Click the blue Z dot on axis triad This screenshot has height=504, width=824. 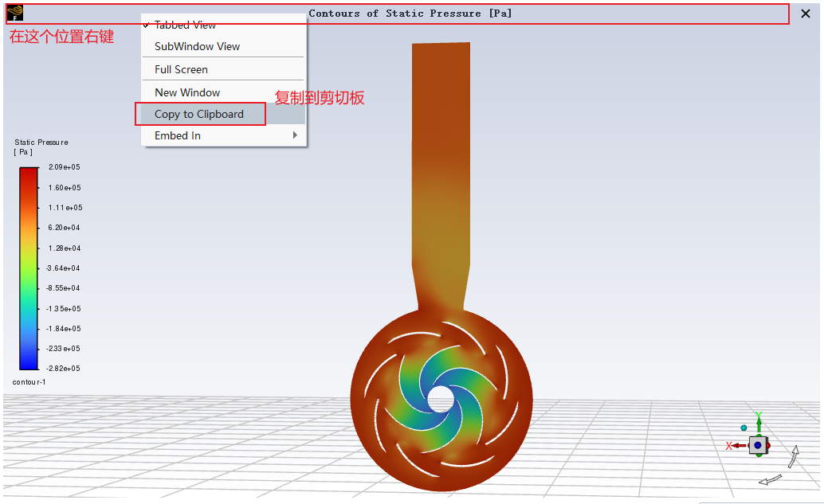pyautogui.click(x=758, y=445)
